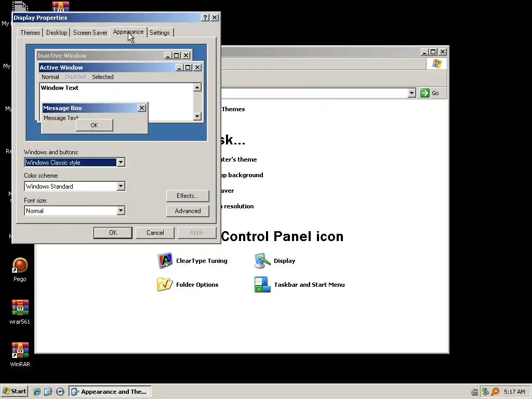This screenshot has width=532, height=399.
Task: Click the green arrow tray icon
Action: [485, 392]
